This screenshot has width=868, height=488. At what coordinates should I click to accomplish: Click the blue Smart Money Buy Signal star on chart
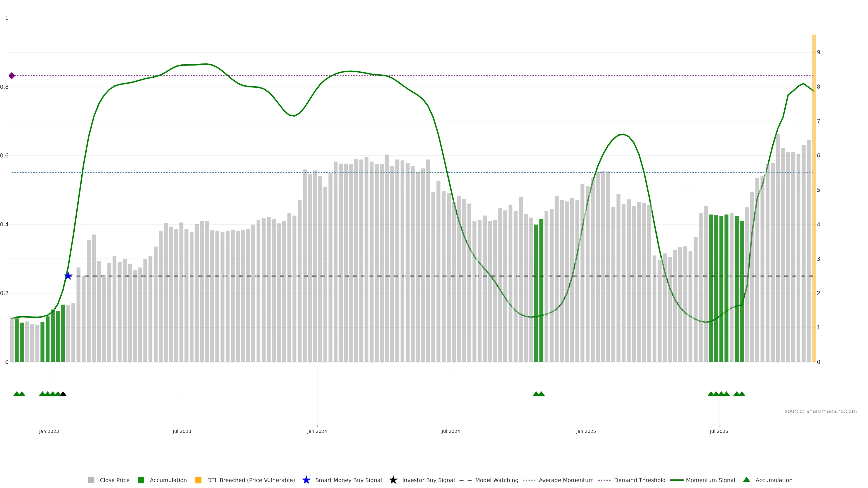[x=68, y=276]
